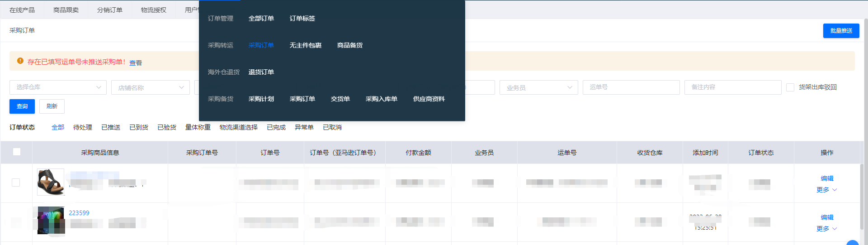This screenshot has width=868, height=245.
Task: Click the 运单号 input field
Action: tap(631, 87)
